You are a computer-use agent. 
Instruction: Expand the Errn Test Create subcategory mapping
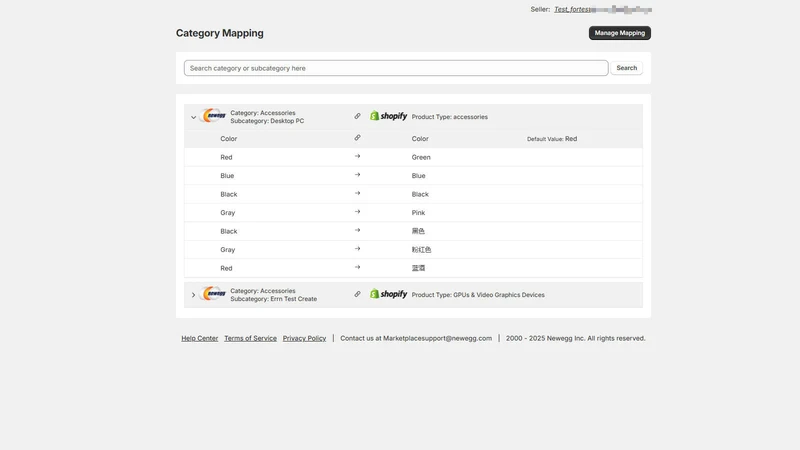[x=193, y=295]
